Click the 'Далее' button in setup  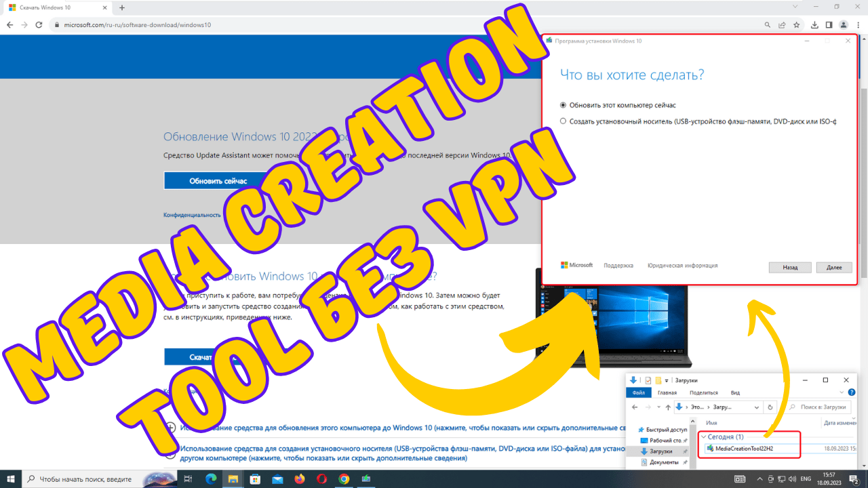pos(834,267)
